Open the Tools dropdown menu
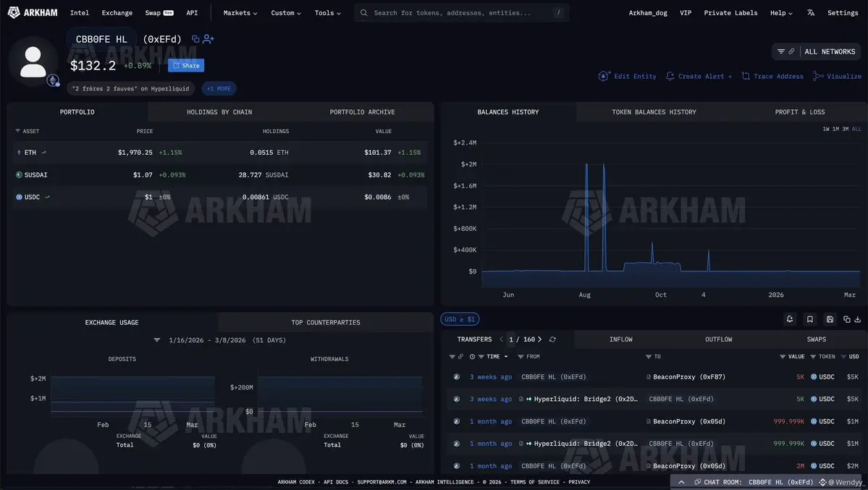The width and height of the screenshot is (868, 490). (x=328, y=13)
